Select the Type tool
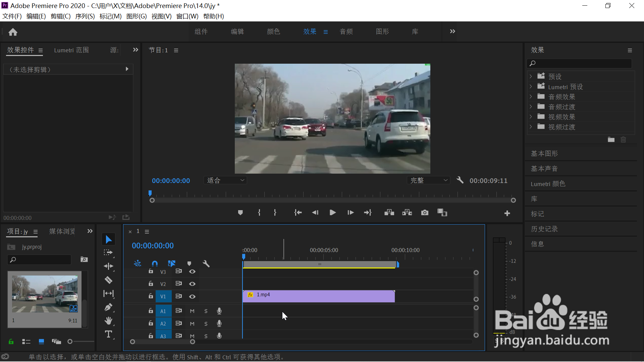 pos(108,334)
